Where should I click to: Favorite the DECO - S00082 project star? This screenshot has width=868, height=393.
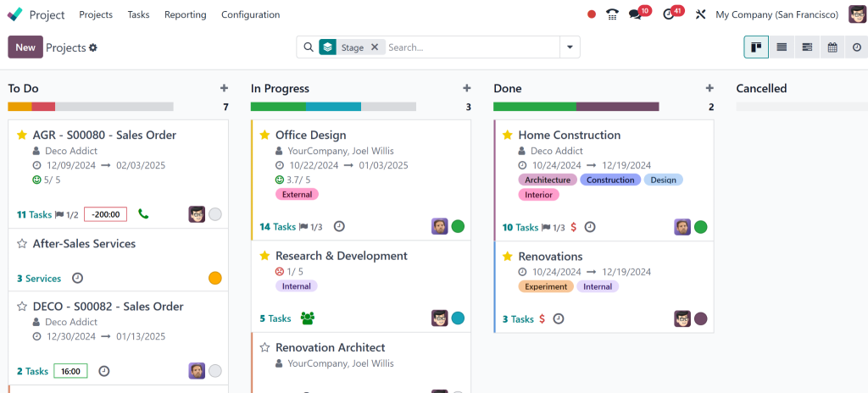click(21, 306)
